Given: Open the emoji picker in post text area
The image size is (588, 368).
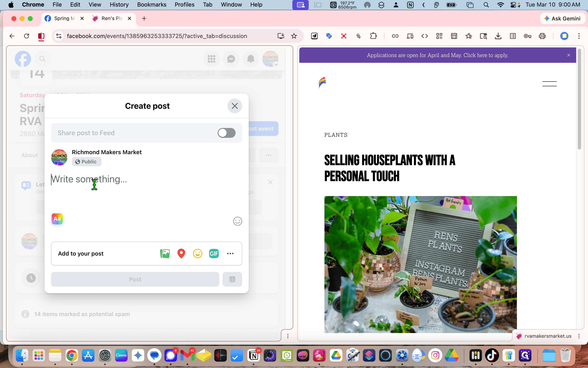Looking at the screenshot, I should pyautogui.click(x=237, y=221).
